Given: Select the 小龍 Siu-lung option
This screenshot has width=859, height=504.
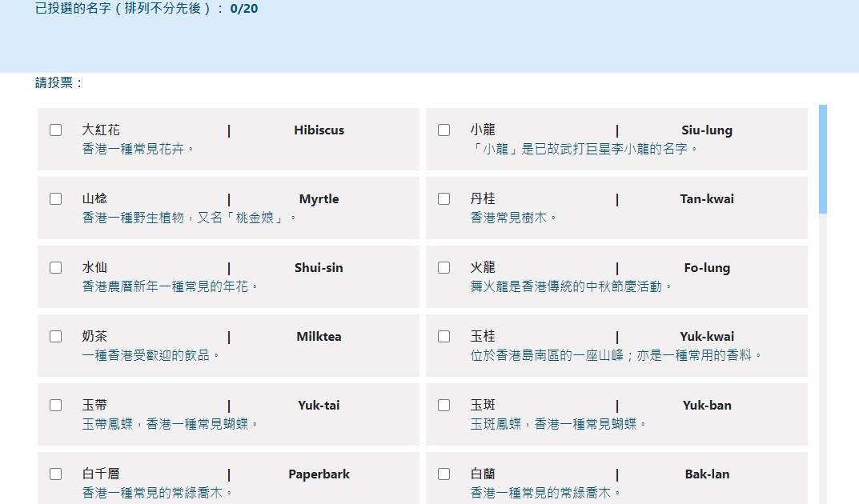Looking at the screenshot, I should pyautogui.click(x=444, y=130).
